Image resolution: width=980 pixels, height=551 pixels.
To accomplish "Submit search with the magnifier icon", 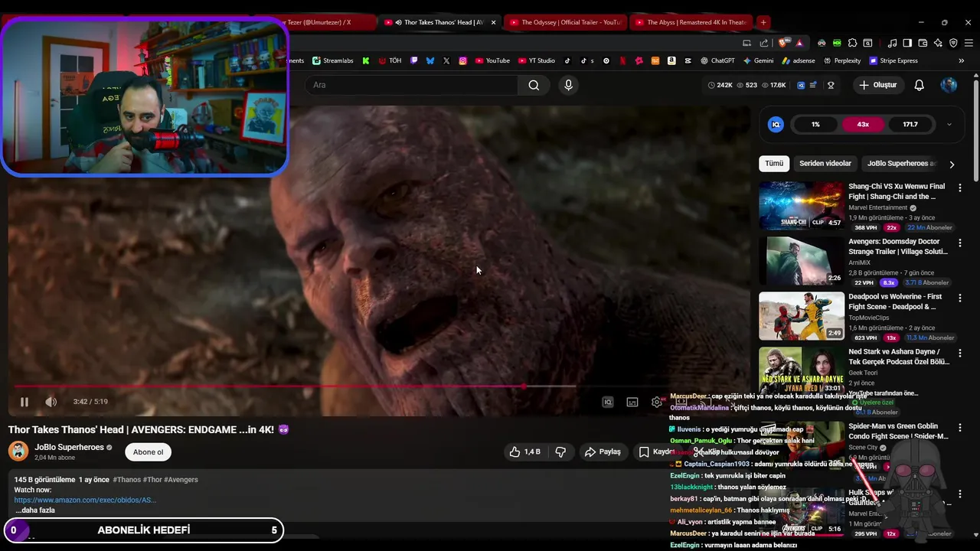I will tap(534, 85).
